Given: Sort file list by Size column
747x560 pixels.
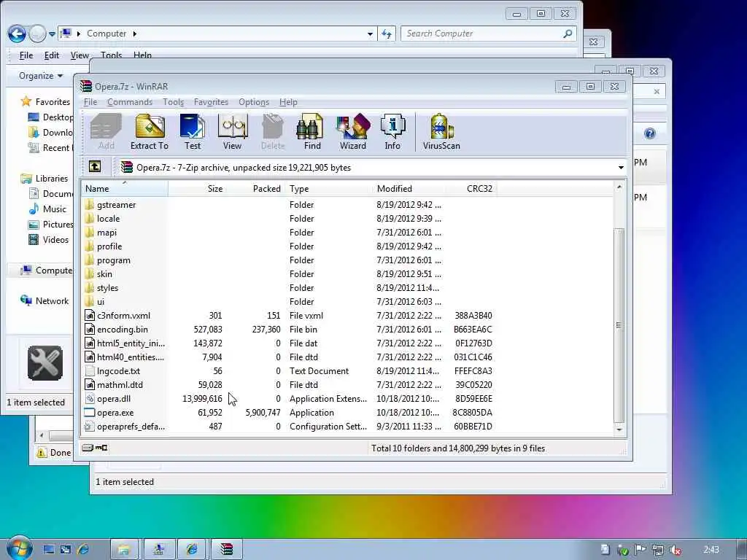Looking at the screenshot, I should (x=197, y=189).
